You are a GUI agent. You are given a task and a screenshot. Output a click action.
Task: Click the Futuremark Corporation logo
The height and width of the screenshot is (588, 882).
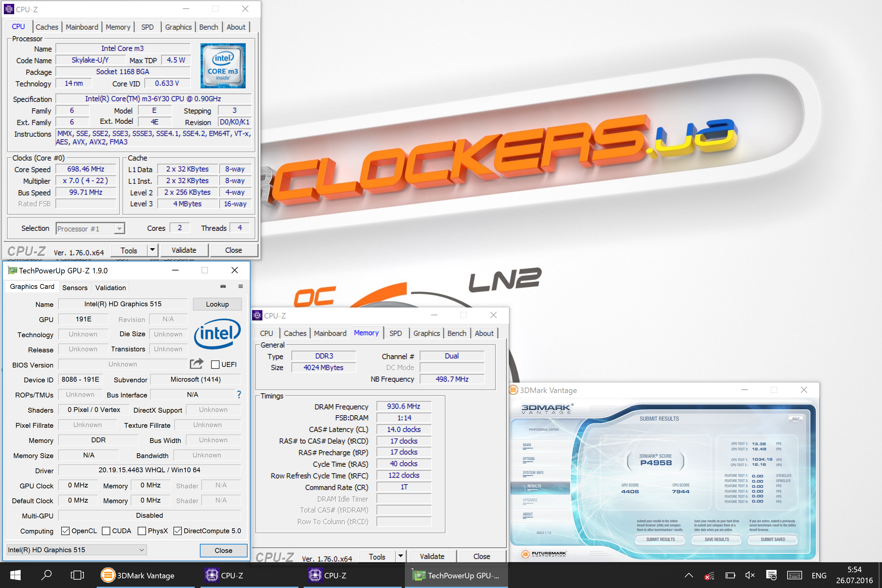tap(544, 554)
